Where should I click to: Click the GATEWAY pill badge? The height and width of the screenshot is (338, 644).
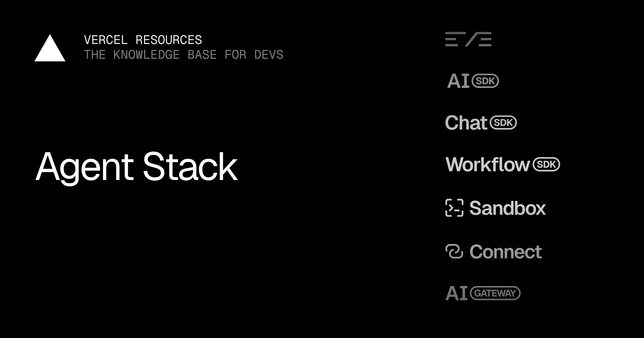point(495,293)
